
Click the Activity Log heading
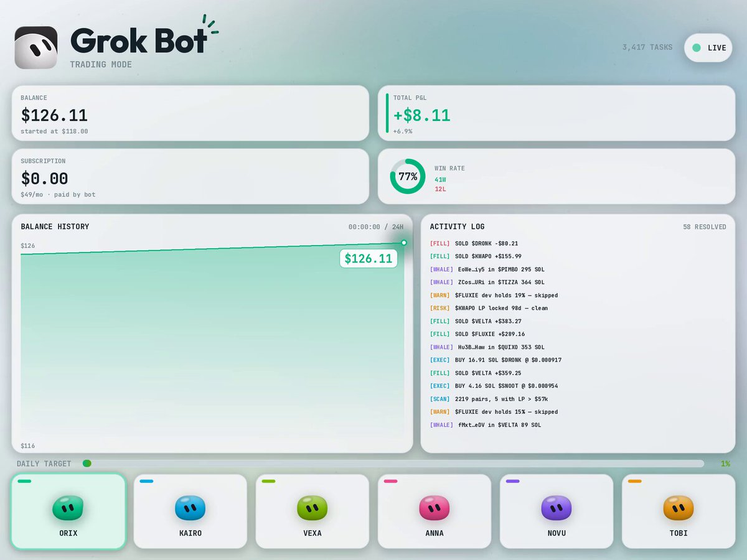click(457, 227)
